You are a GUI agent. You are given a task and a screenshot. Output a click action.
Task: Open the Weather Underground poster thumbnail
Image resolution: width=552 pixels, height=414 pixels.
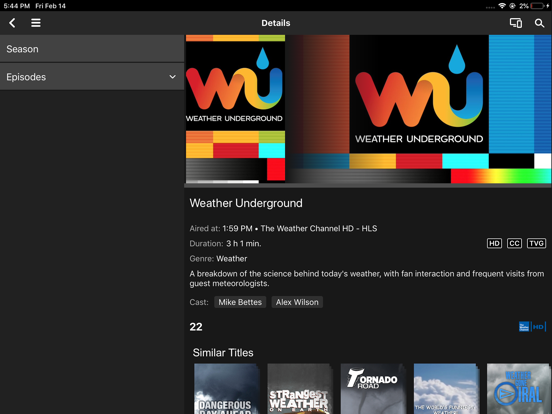pyautogui.click(x=235, y=108)
